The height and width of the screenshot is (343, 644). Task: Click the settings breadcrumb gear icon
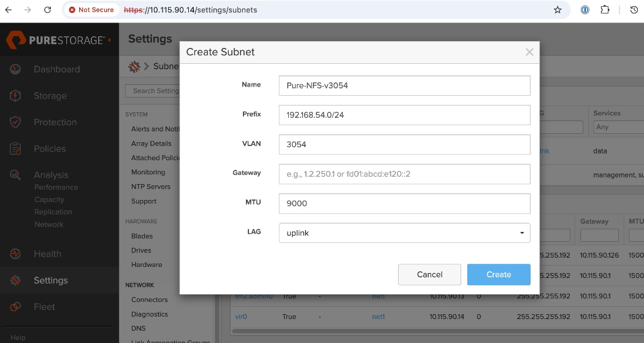(134, 66)
